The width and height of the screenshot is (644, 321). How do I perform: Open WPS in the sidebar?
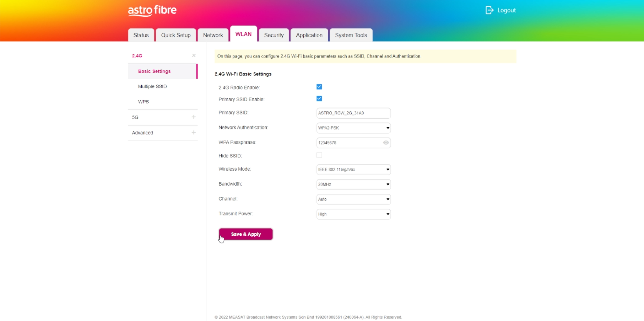click(144, 102)
